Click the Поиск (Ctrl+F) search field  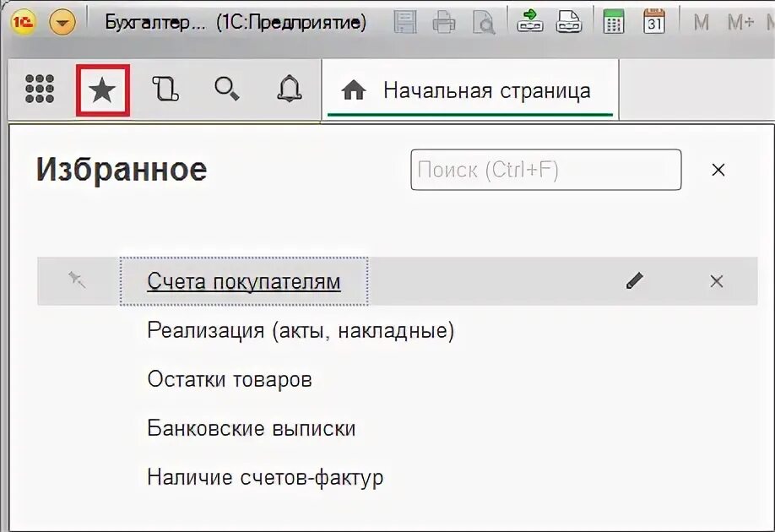545,170
